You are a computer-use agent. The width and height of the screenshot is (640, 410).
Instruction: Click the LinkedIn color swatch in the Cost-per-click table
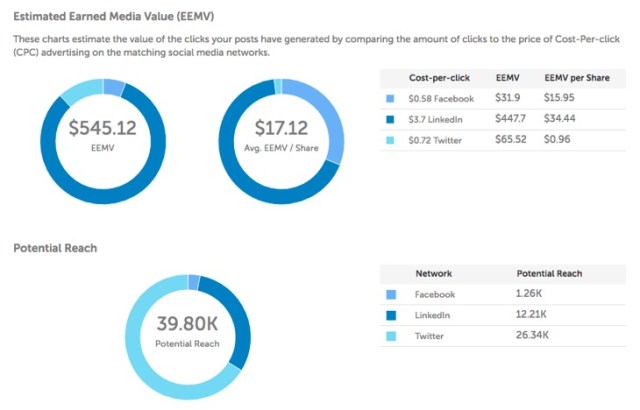pyautogui.click(x=389, y=119)
